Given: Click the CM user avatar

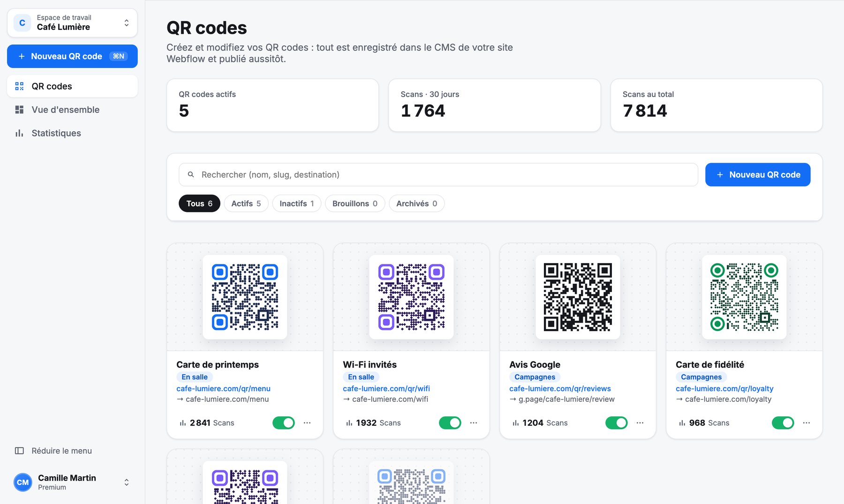Looking at the screenshot, I should click(x=23, y=482).
